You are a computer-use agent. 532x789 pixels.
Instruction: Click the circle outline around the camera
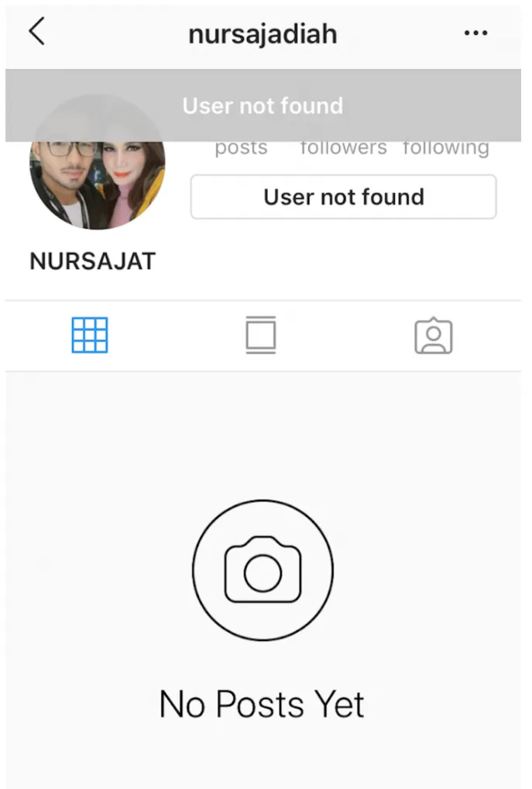(x=263, y=570)
